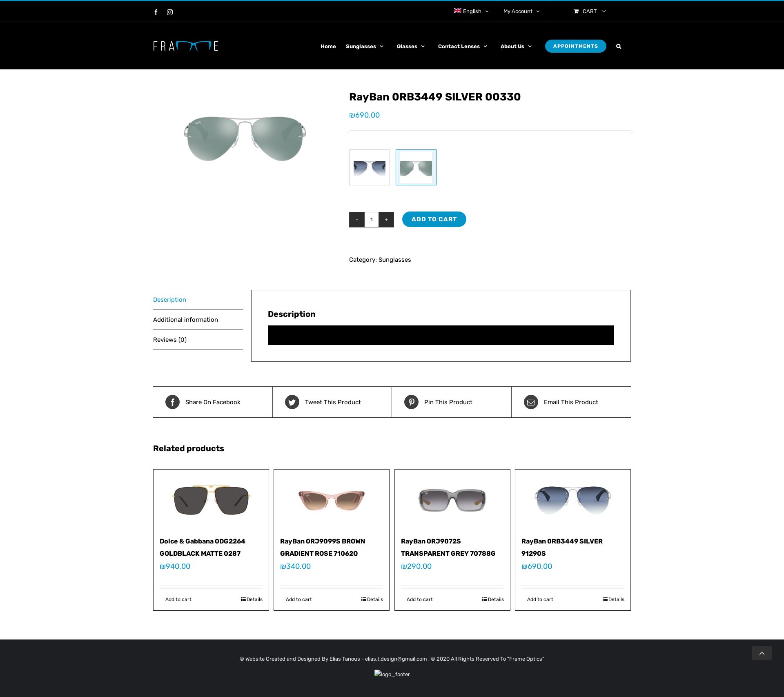Click the quantity input field
The width and height of the screenshot is (784, 697).
coord(372,220)
